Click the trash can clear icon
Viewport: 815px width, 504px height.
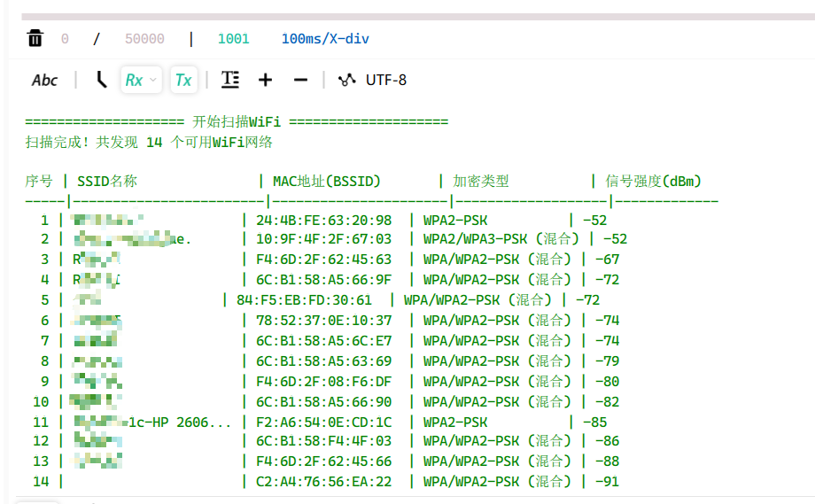tap(35, 38)
